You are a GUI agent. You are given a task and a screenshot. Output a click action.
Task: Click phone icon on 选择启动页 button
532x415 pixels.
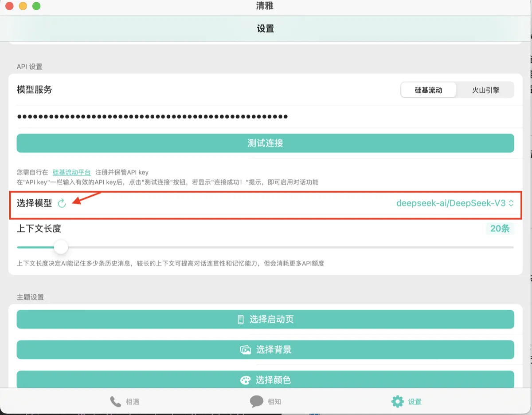click(241, 320)
